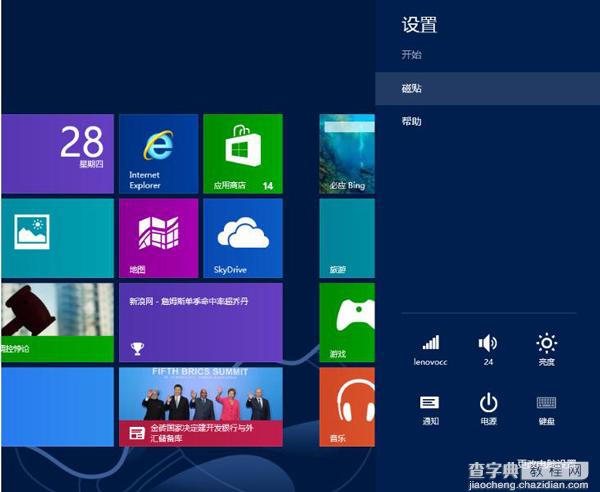Open the 通知 notifications icon
600x492 pixels.
[x=430, y=410]
